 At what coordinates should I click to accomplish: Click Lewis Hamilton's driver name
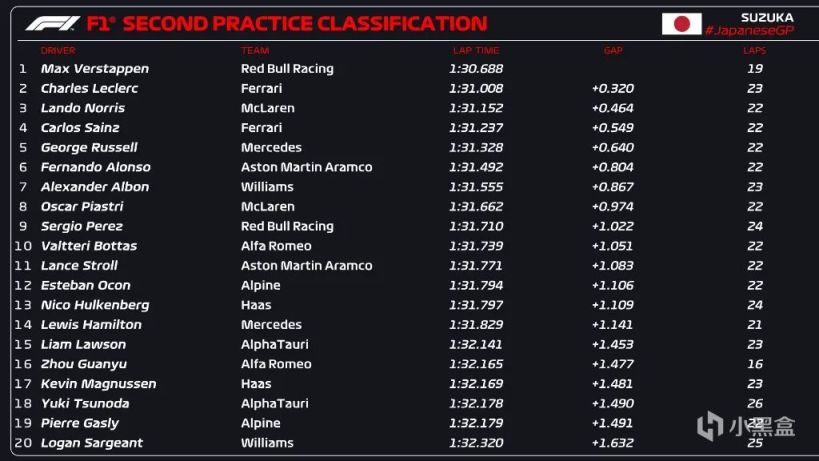[91, 325]
